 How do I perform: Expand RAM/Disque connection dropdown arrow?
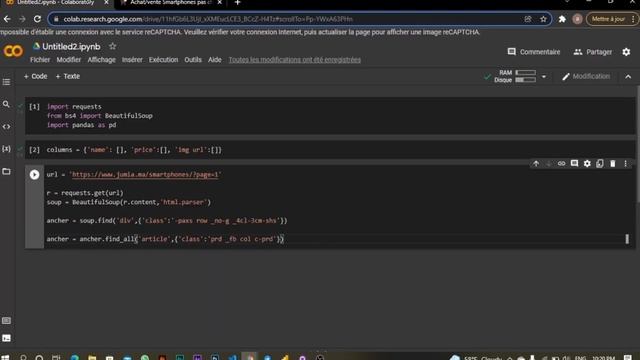click(x=544, y=76)
